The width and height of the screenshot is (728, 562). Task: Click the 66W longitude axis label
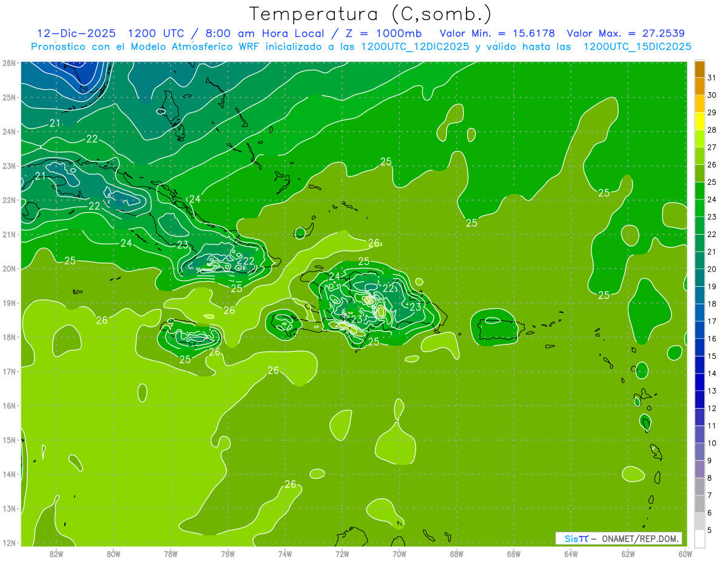point(514,554)
